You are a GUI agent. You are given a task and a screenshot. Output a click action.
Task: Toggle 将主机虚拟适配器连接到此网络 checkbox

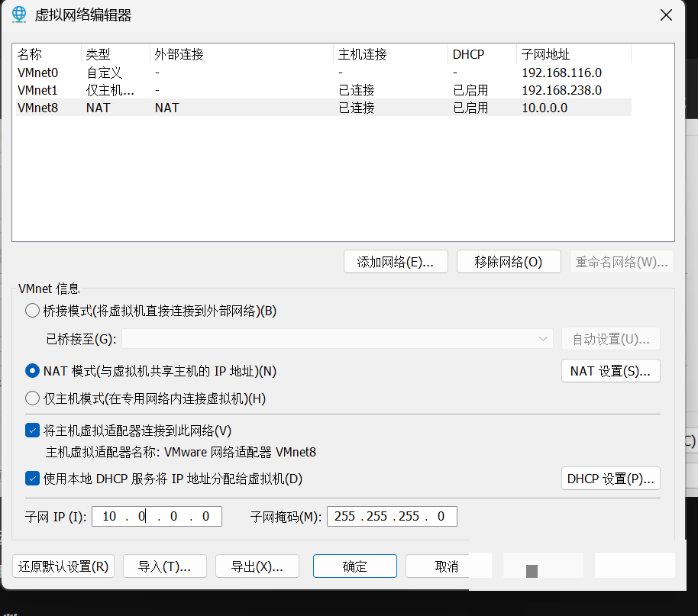pyautogui.click(x=32, y=431)
